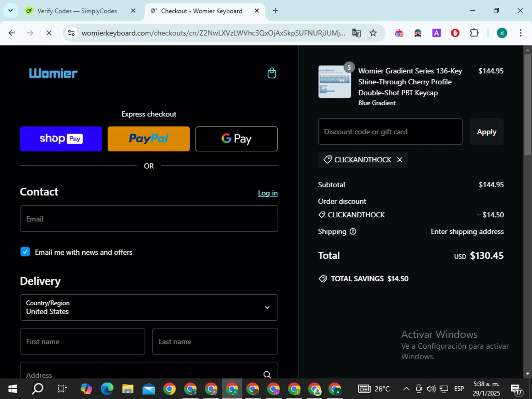This screenshot has height=399, width=532.
Task: Open the Windows Start menu
Action: (12, 389)
